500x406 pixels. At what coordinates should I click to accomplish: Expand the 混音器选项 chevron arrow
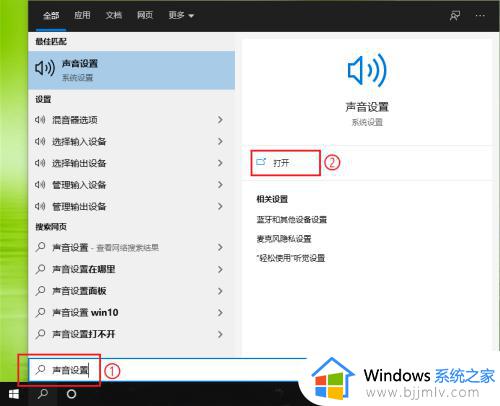220,120
